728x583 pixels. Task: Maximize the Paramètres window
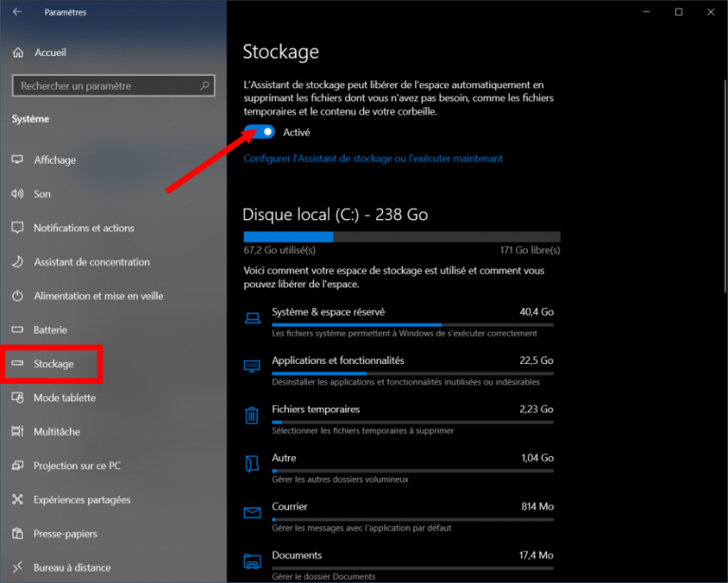(679, 12)
